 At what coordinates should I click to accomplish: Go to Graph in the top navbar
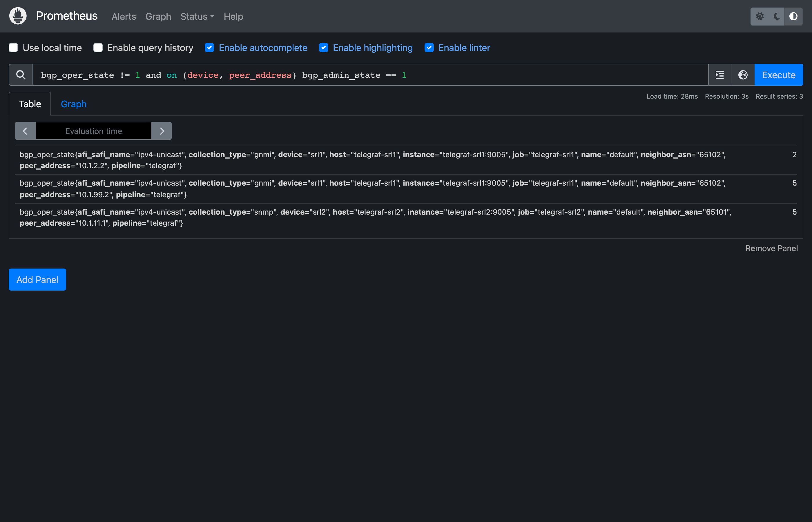[x=158, y=16]
